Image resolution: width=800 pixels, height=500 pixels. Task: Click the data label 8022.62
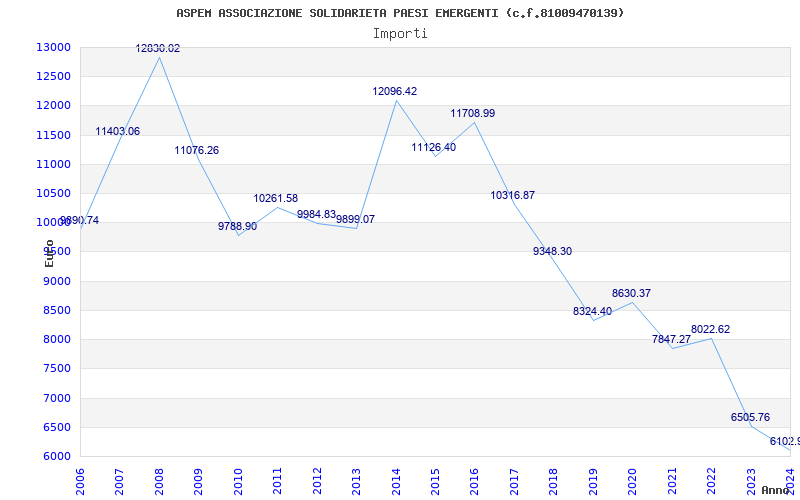710,329
